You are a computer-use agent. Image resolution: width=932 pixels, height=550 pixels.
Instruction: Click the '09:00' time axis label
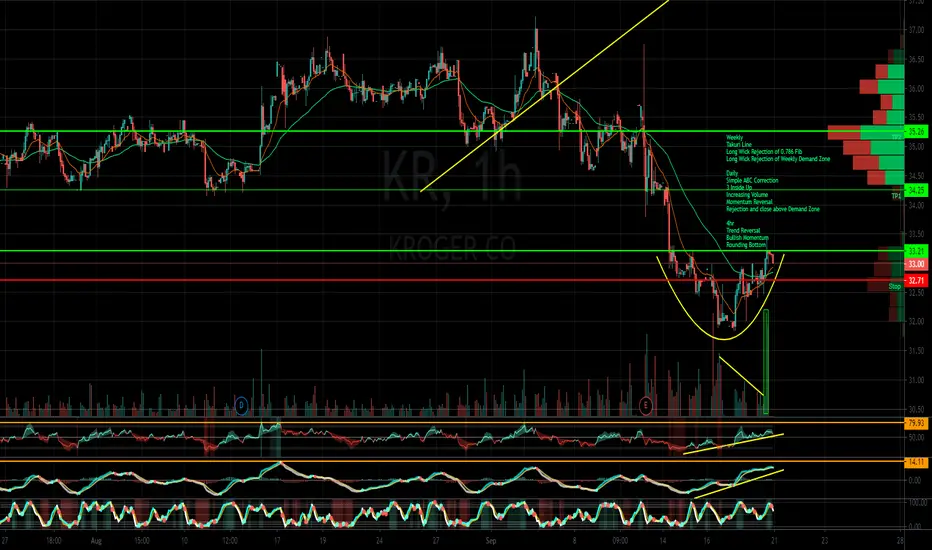[619, 541]
